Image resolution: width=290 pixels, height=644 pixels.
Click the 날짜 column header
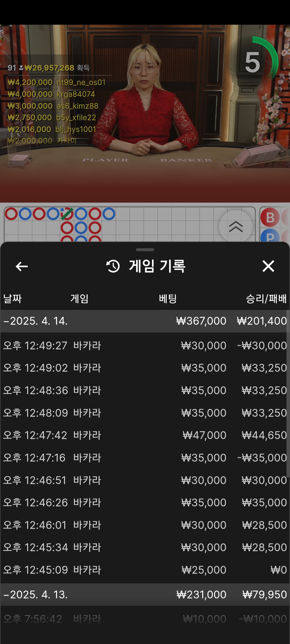(x=12, y=299)
